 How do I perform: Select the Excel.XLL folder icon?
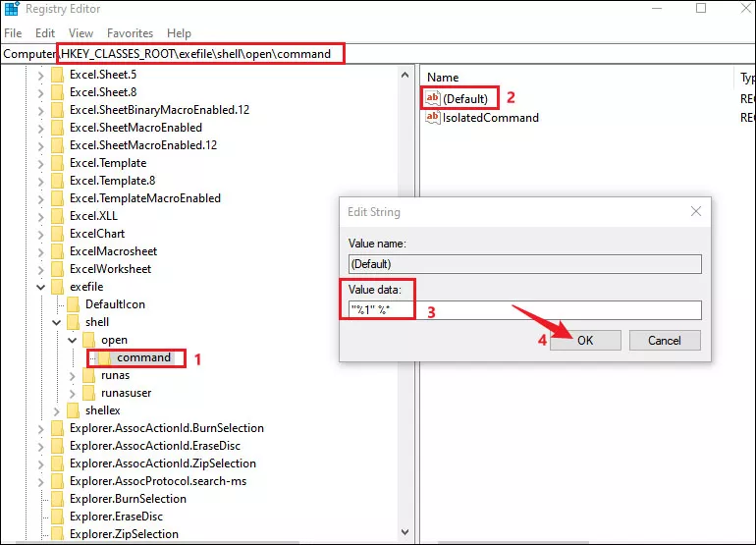57,216
